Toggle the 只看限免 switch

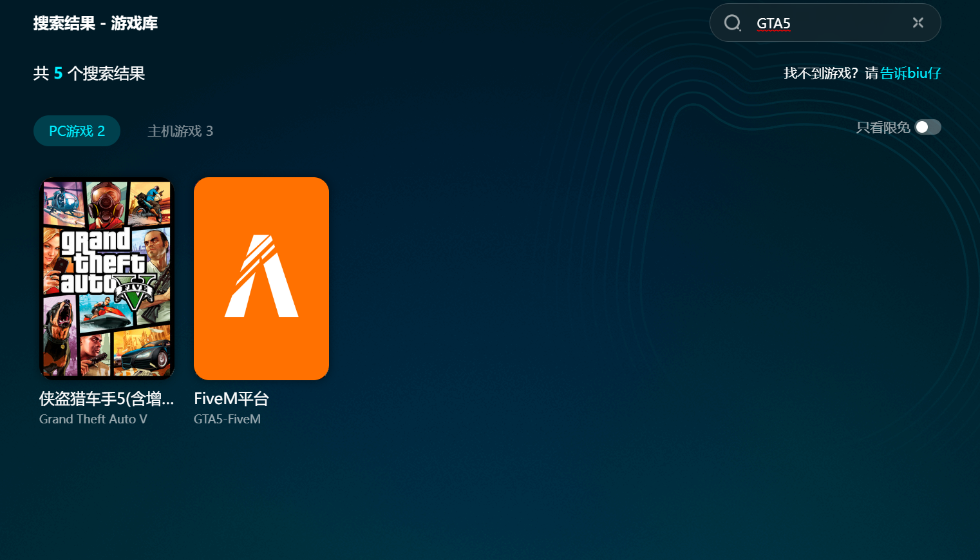pos(928,127)
